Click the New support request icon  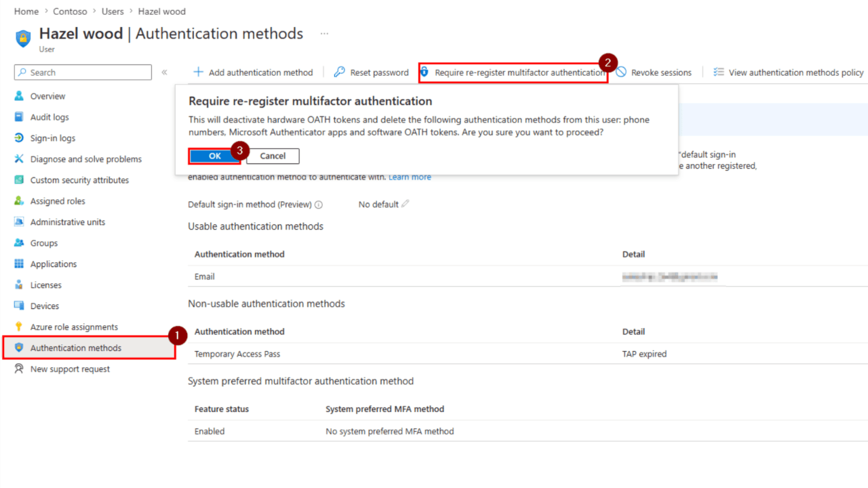click(19, 369)
